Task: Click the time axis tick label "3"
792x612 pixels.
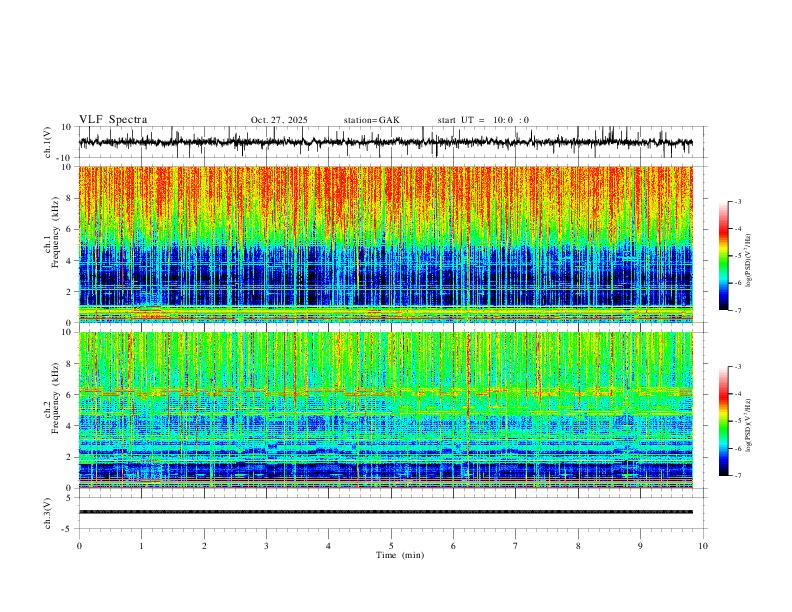Action: pos(266,546)
